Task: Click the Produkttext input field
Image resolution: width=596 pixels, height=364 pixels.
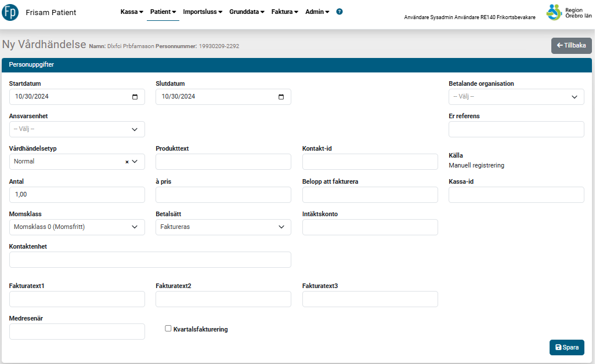Action: 223,162
